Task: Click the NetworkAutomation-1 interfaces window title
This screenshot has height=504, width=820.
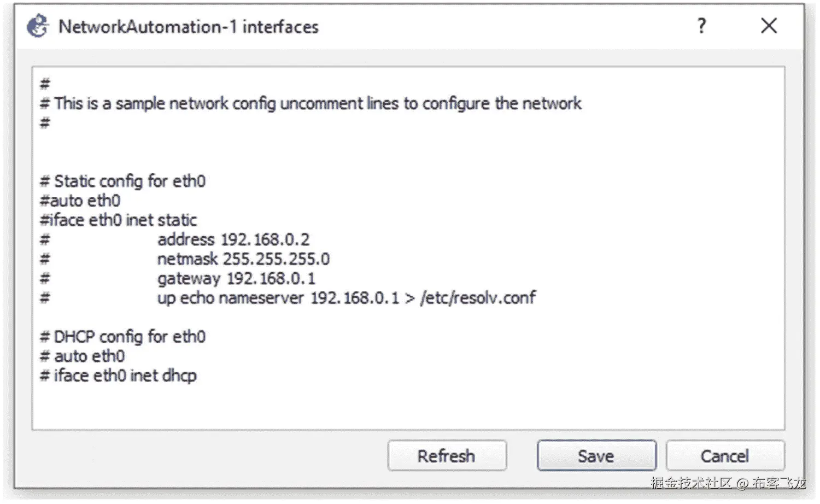Action: [188, 27]
